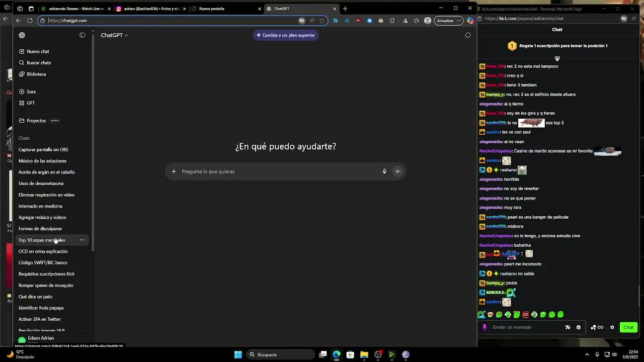Add page to favorites with star icon
The height and width of the screenshot is (362, 644).
(x=322, y=21)
